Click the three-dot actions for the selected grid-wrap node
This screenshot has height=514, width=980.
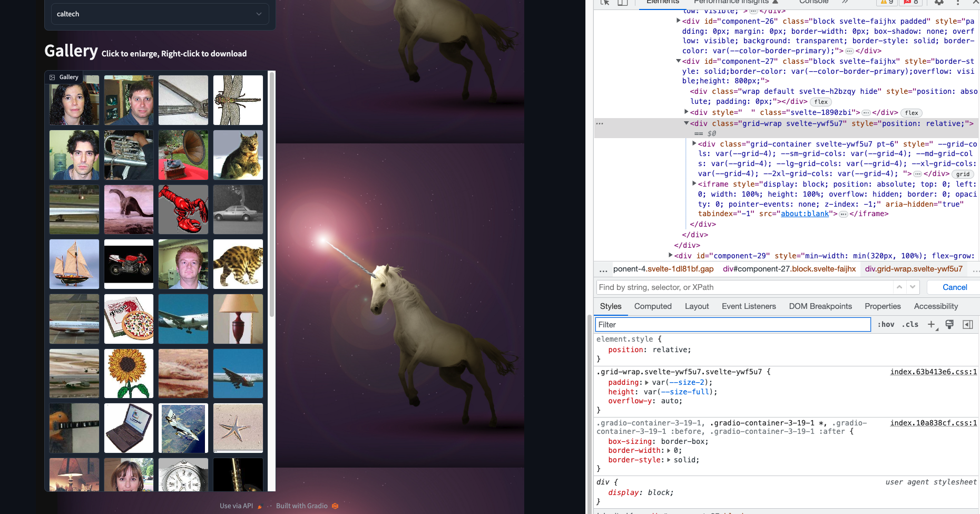[x=600, y=123]
